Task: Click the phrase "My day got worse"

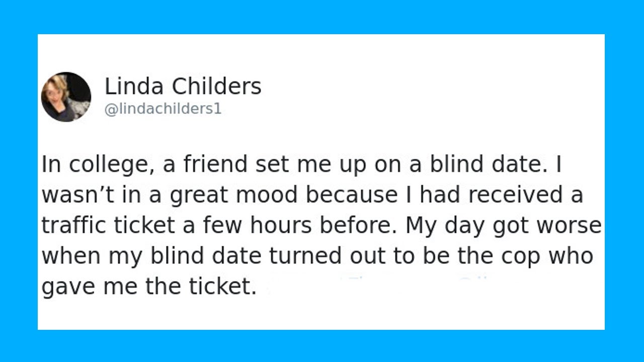Action: click(x=503, y=226)
